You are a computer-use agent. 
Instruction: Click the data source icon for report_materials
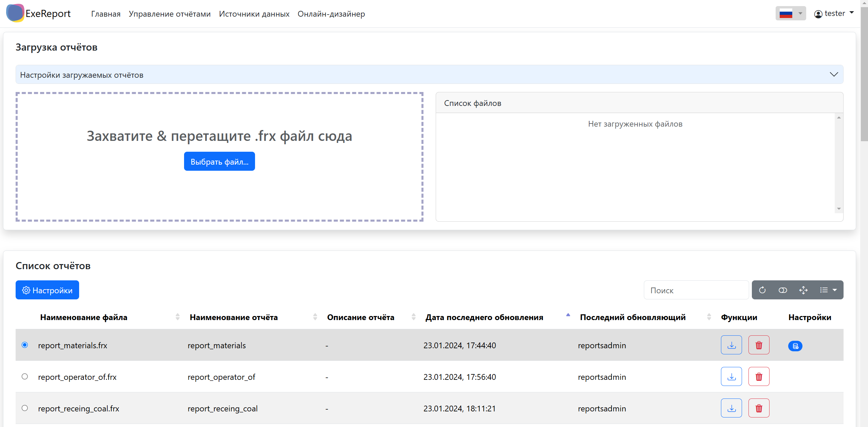click(x=795, y=346)
